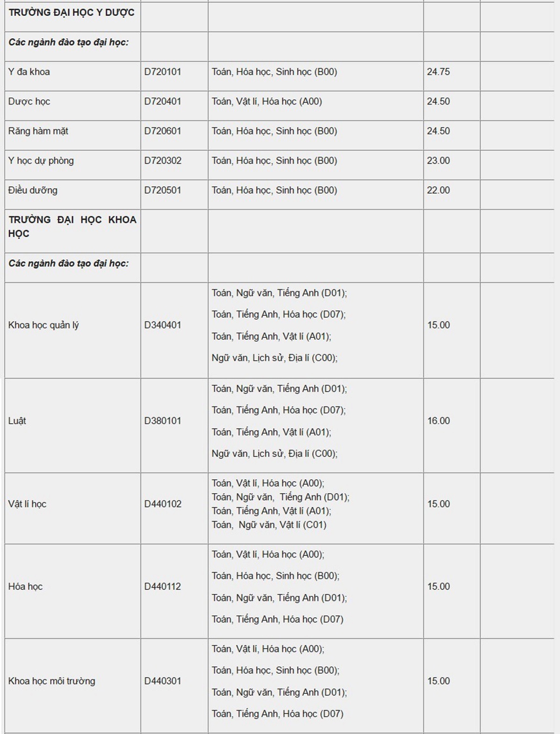Click the TRƯỜNG ĐẠI HỌC KHOA HỌC heading
560x734 pixels.
tap(72, 226)
